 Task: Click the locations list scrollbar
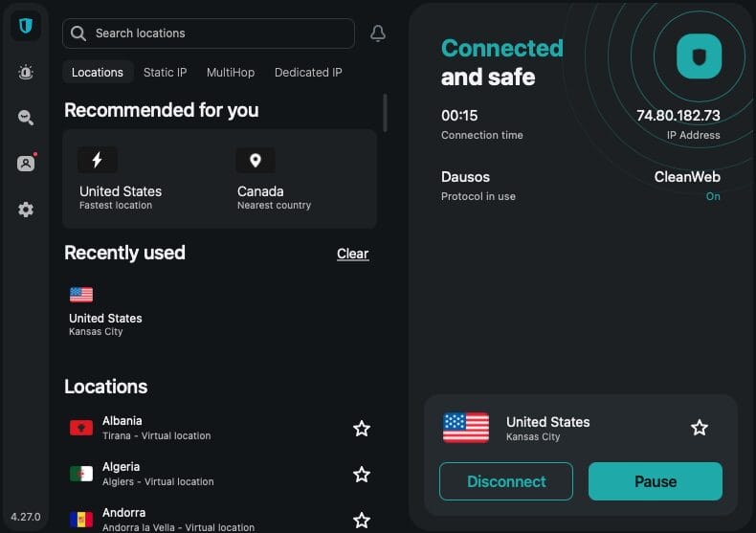(385, 113)
